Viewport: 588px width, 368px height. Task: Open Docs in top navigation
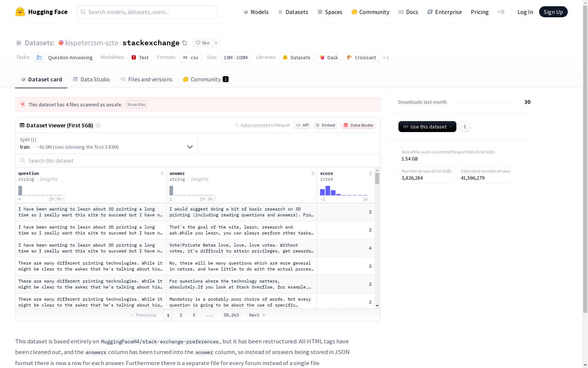coord(408,12)
